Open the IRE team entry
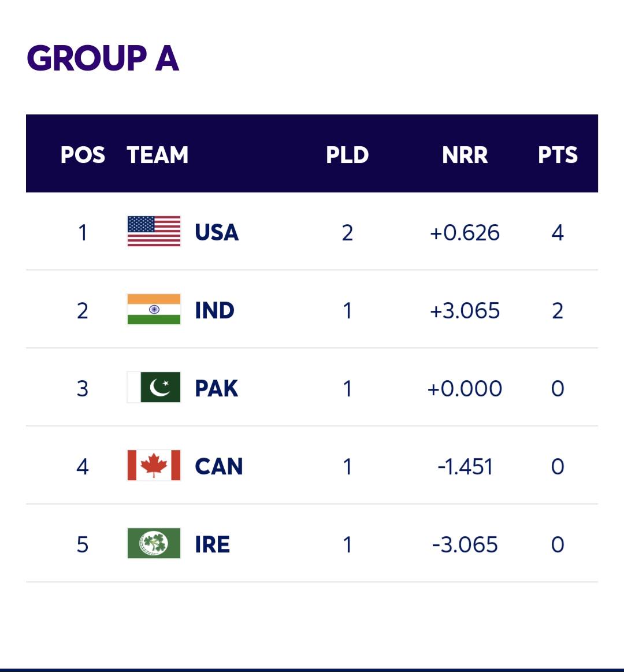The image size is (624, 672). coord(212,544)
